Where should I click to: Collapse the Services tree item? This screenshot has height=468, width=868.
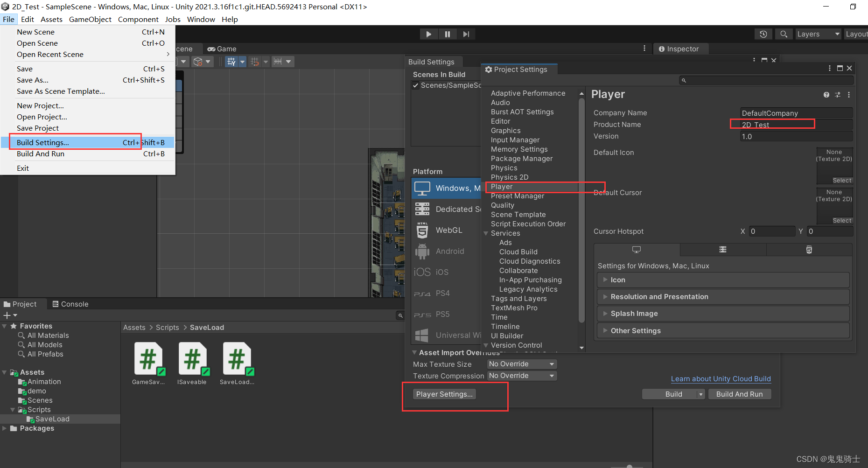click(x=486, y=233)
